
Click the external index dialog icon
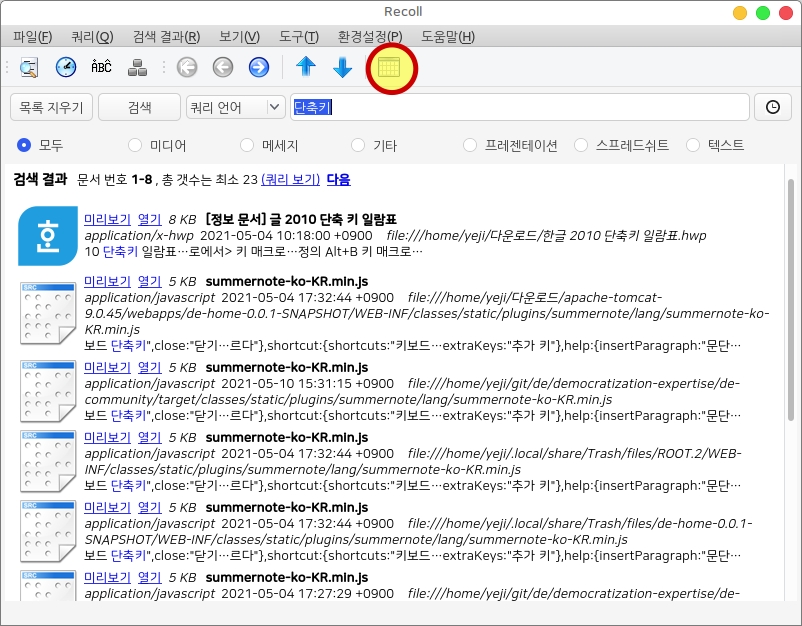click(x=138, y=68)
